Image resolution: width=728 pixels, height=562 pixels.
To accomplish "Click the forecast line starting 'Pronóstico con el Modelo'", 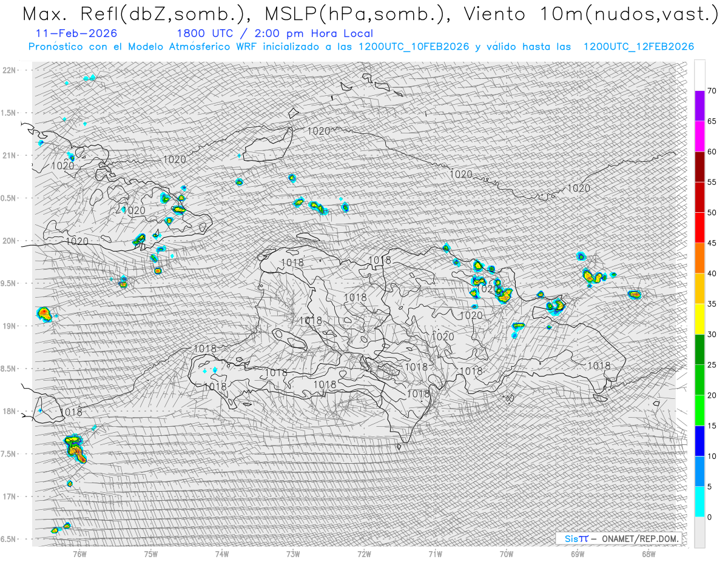I will click(x=361, y=47).
